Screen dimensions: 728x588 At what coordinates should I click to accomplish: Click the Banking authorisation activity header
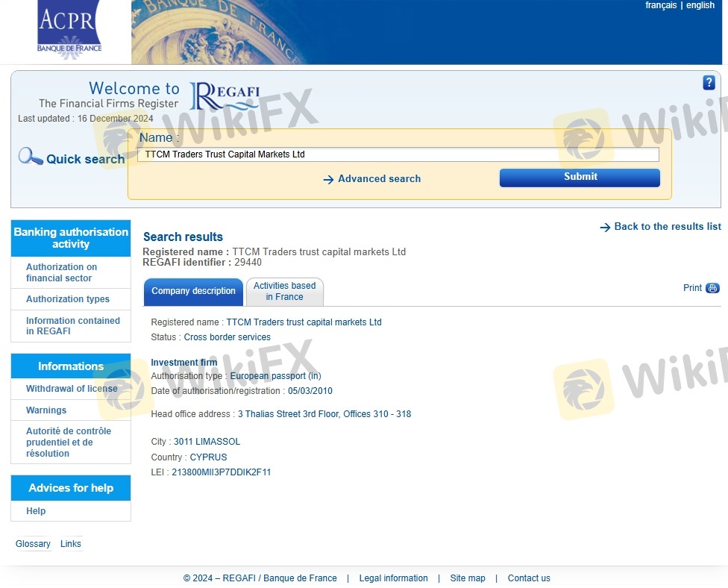pos(71,238)
